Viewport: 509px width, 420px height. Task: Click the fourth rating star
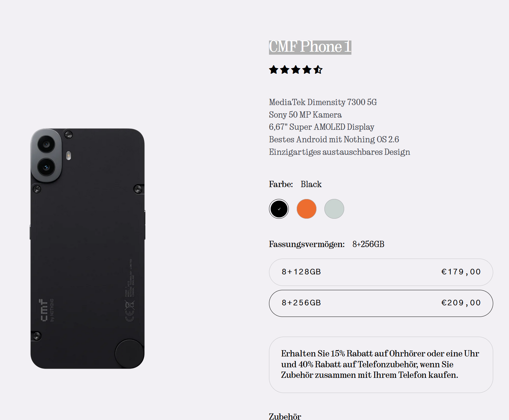pos(307,70)
